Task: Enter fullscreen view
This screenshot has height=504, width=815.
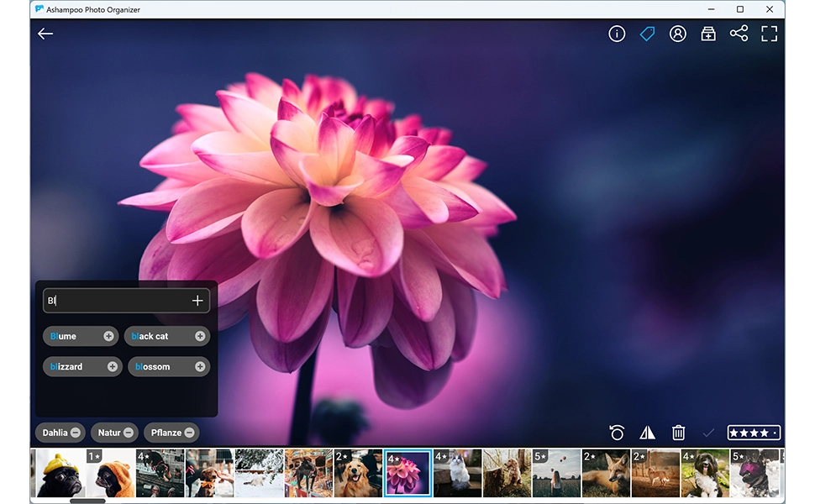Action: (x=770, y=34)
